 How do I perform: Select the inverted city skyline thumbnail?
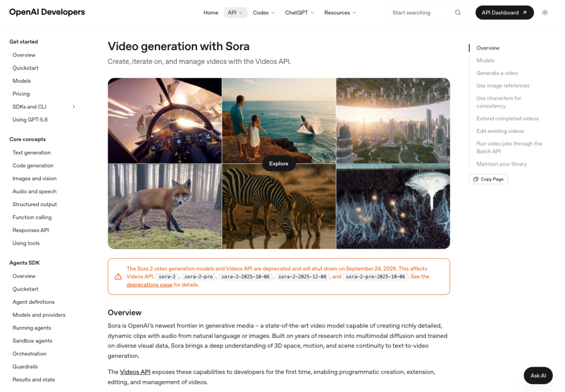[x=393, y=121]
